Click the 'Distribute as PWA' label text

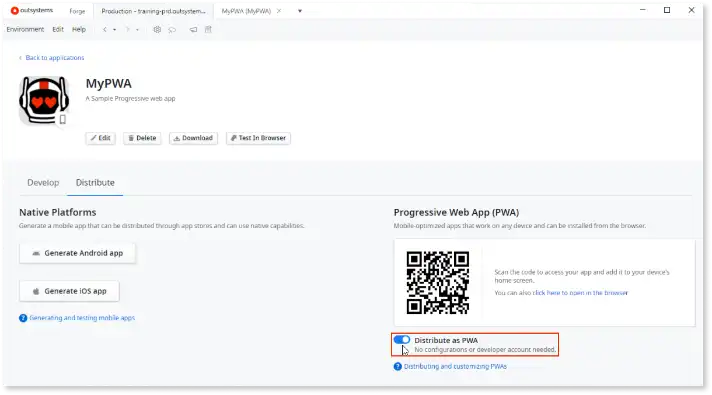click(446, 340)
